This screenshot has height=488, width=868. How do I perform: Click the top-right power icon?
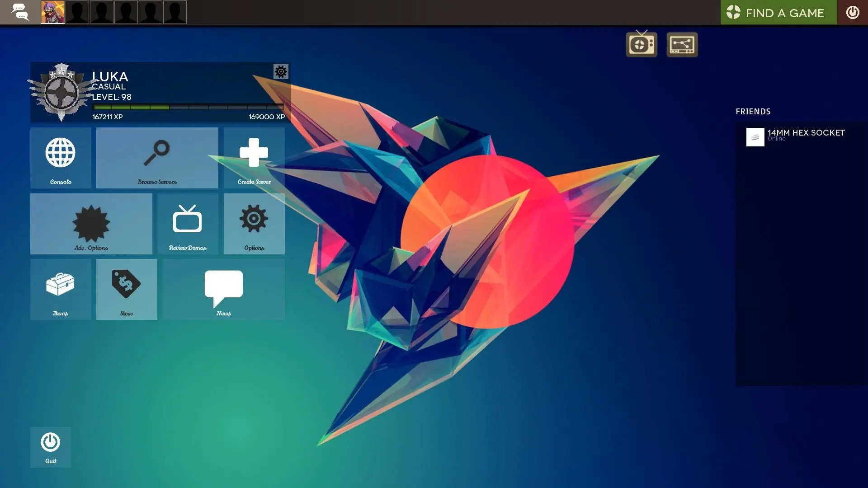pos(852,12)
